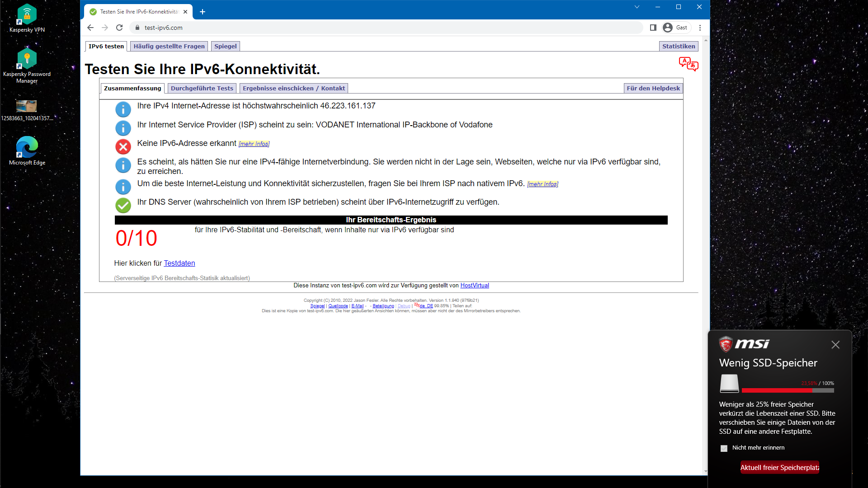Open the language translation icon
Screen dimensions: 868x488
click(688, 64)
